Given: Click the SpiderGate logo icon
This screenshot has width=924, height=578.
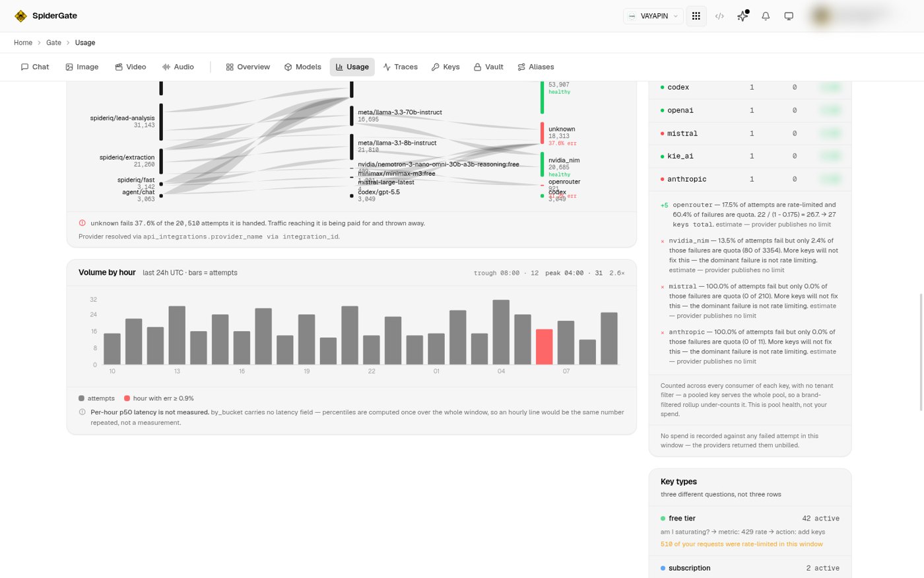Looking at the screenshot, I should [x=20, y=16].
